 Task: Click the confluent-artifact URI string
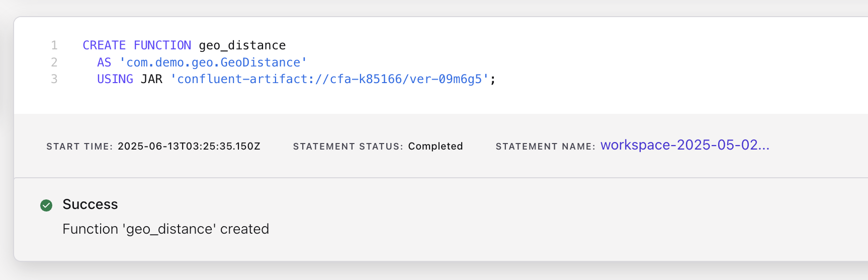tap(329, 79)
